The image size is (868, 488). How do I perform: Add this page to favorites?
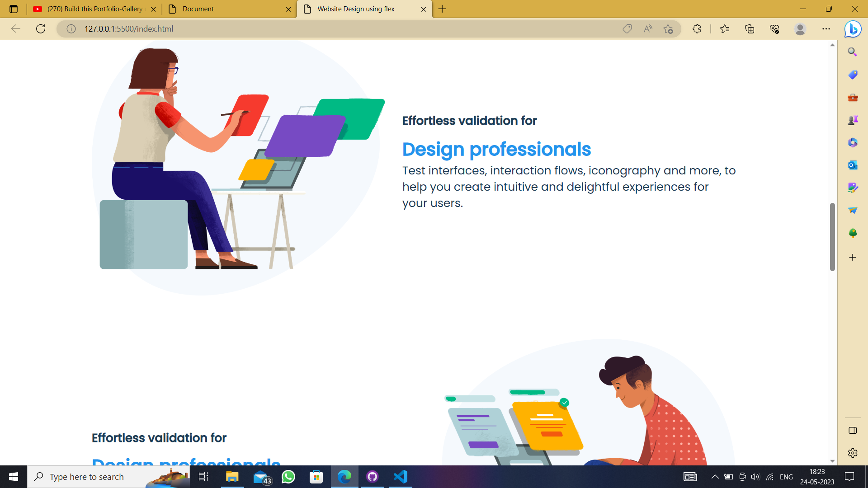pos(668,29)
